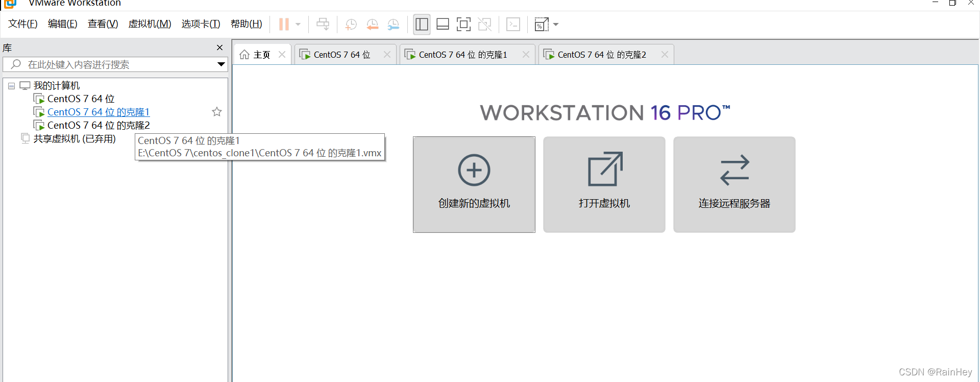Screen dimensions: 980x382
Task: Click the 创建新的虚拟机 button
Action: pyautogui.click(x=474, y=184)
